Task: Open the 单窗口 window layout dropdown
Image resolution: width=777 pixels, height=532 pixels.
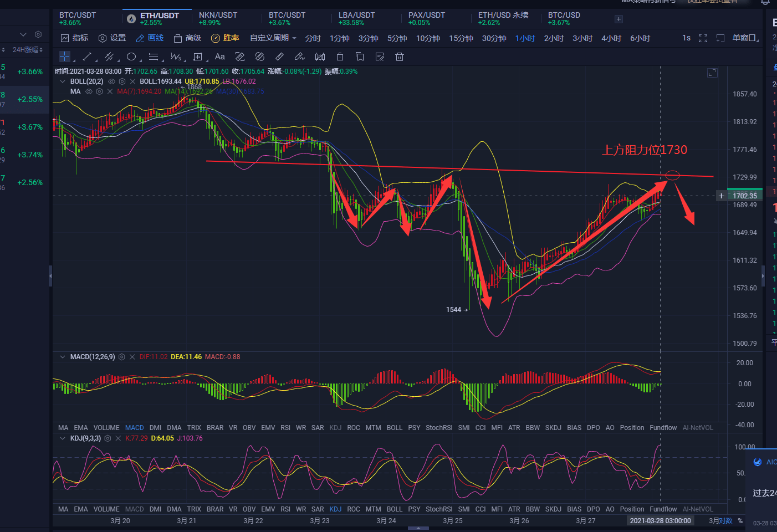Action: pyautogui.click(x=745, y=38)
